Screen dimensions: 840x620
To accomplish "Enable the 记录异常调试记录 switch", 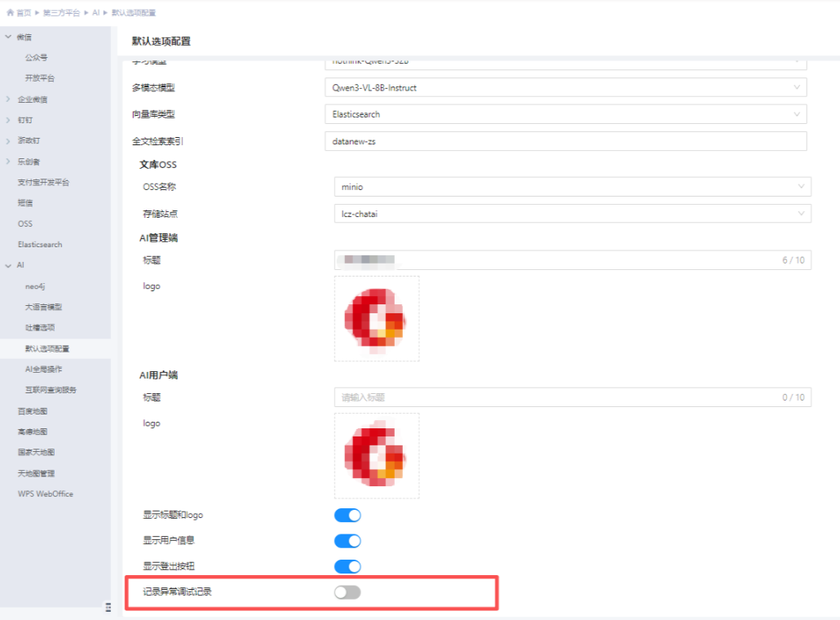I will point(347,592).
